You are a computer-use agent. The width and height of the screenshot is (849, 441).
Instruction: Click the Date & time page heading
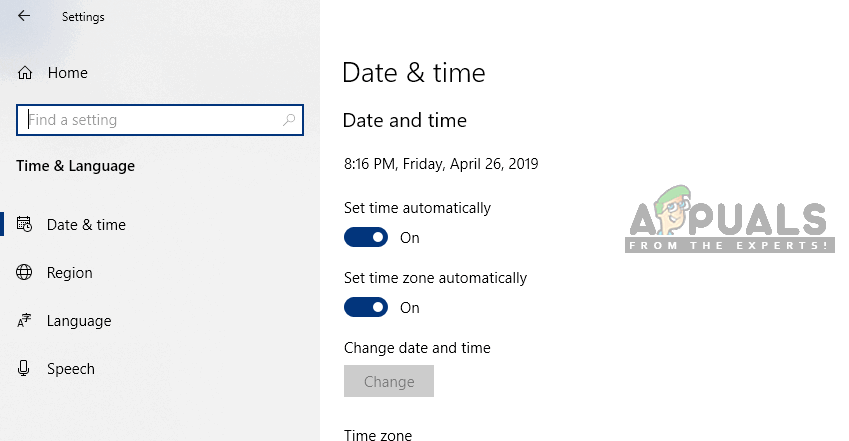[x=413, y=72]
